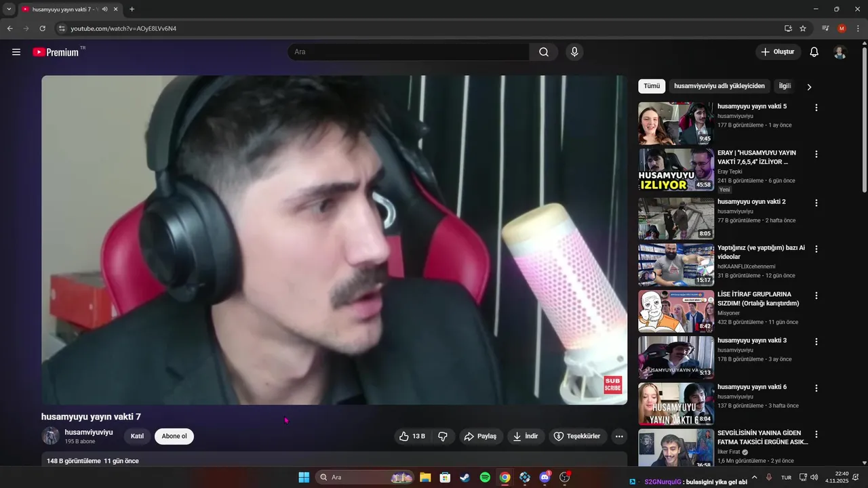
Task: Open options for husamyuyu oyun vakti 2
Action: click(x=816, y=203)
